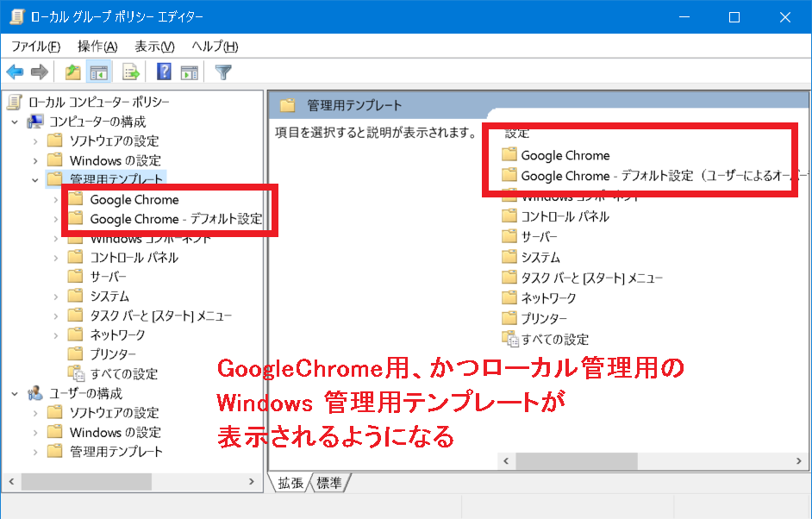Viewport: 812px width, 519px height.
Task: Switch to the 拡張 tab
Action: 290,484
